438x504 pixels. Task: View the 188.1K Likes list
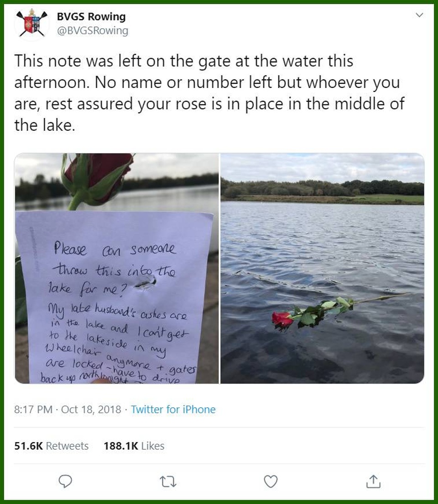pyautogui.click(x=134, y=446)
